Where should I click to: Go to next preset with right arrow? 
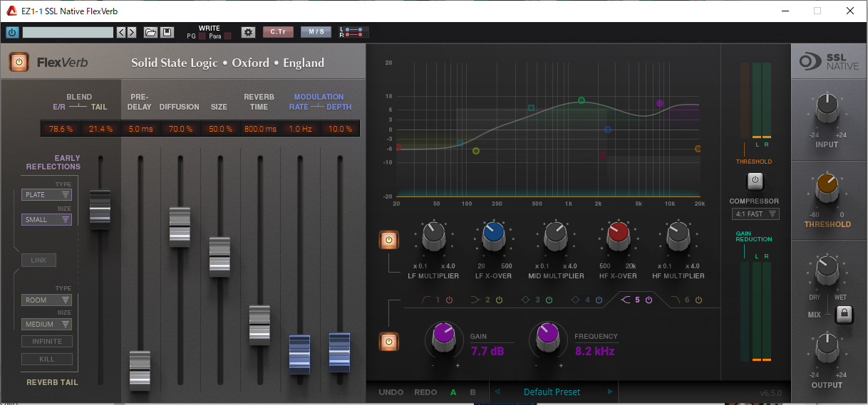[131, 32]
